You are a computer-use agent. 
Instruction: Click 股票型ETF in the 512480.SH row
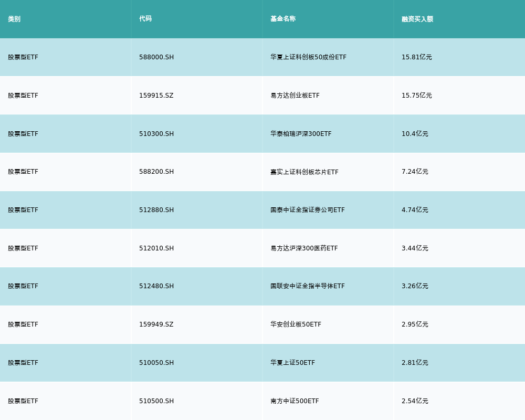coord(23,286)
